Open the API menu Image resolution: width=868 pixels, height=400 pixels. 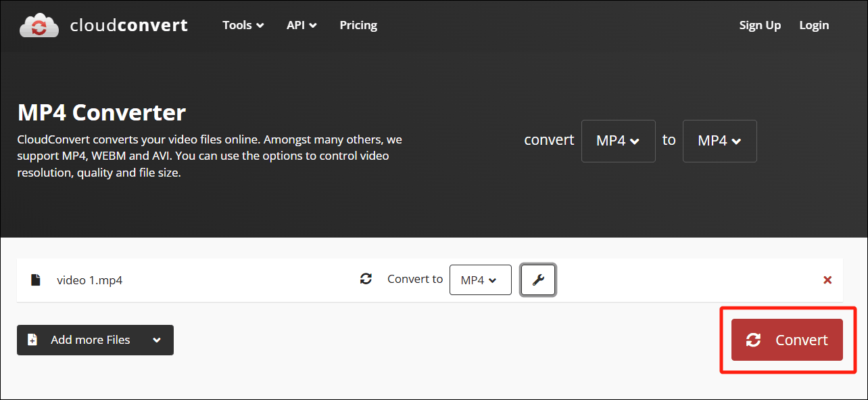click(302, 25)
